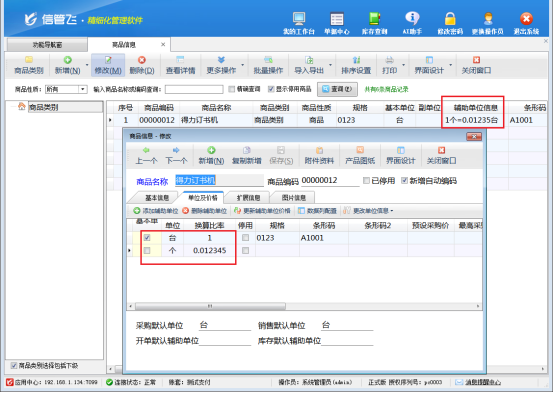Open the 商品性质 combo box

pyautogui.click(x=66, y=89)
